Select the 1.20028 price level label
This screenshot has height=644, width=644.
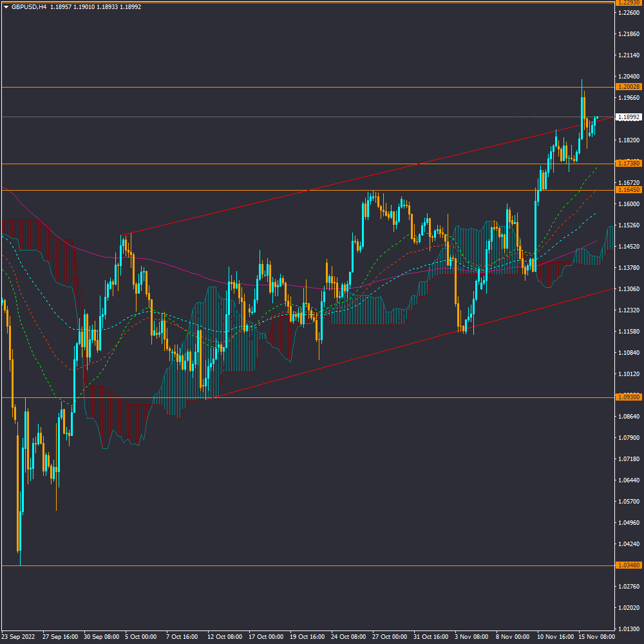628,87
